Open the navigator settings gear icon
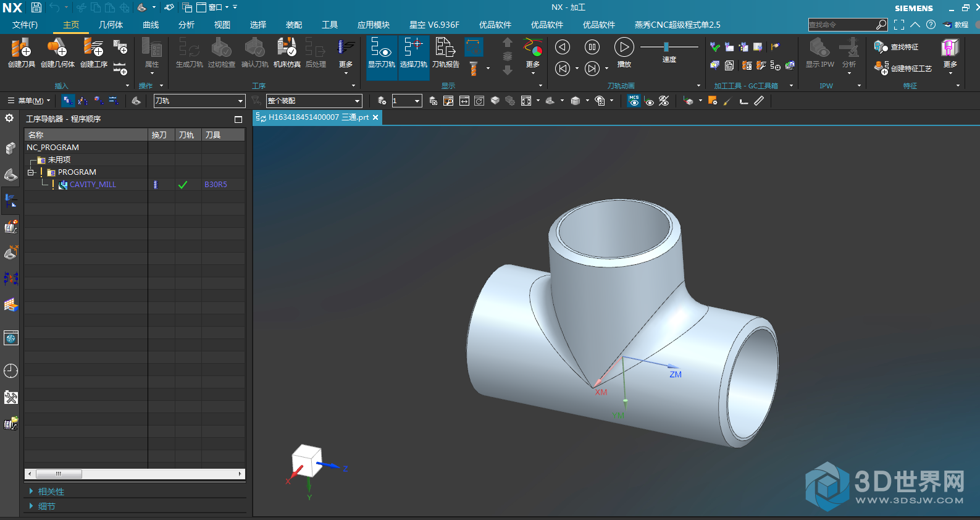The width and height of the screenshot is (980, 520). coord(10,118)
